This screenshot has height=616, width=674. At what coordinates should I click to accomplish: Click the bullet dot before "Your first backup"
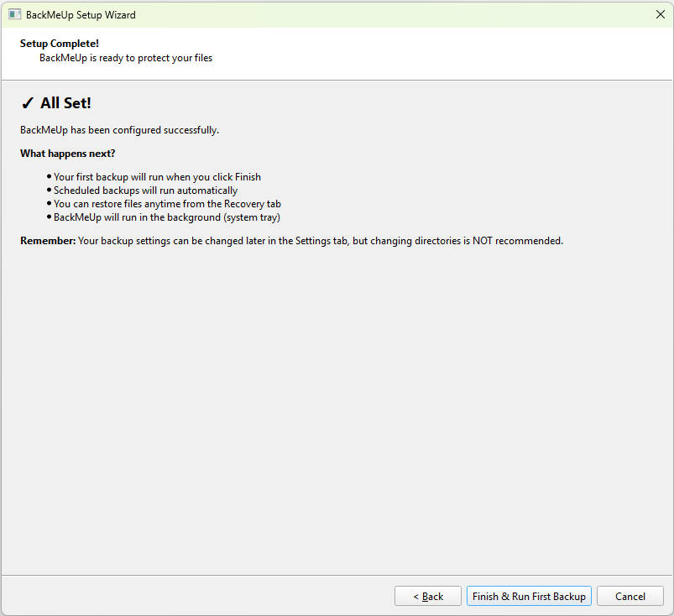click(x=50, y=177)
